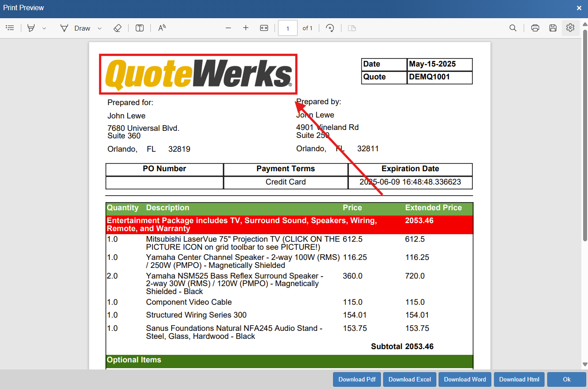Viewport: 588px width, 389px height.
Task: Rotate the document page
Action: 329,28
